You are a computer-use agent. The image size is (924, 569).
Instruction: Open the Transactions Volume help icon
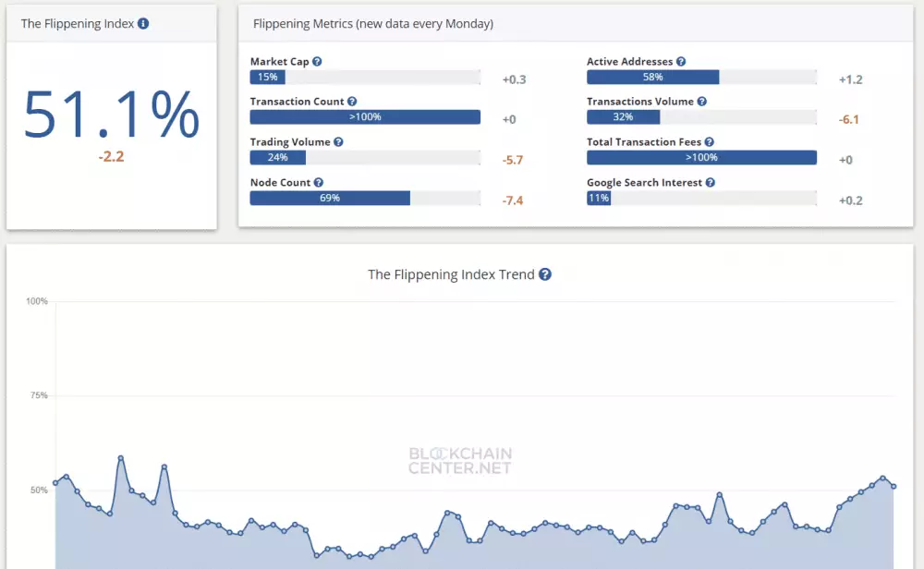700,101
